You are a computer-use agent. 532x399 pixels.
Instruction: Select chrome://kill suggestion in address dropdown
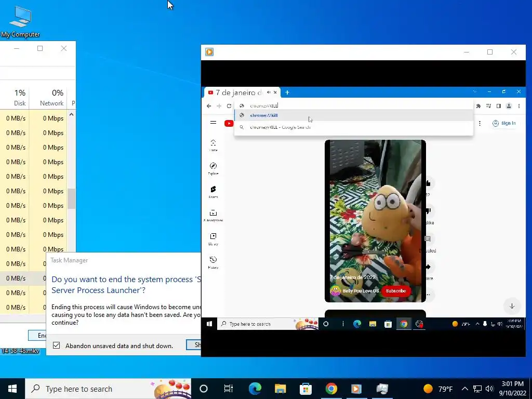(353, 115)
